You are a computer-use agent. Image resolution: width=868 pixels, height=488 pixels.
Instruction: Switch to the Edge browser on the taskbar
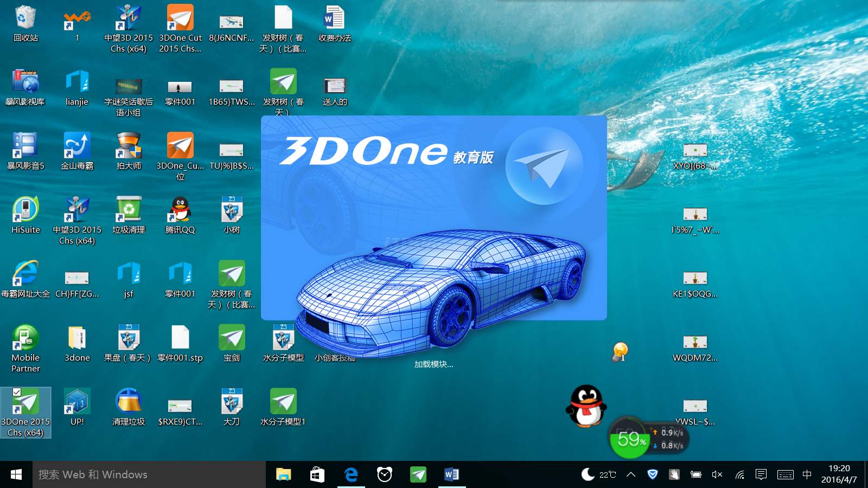click(351, 474)
